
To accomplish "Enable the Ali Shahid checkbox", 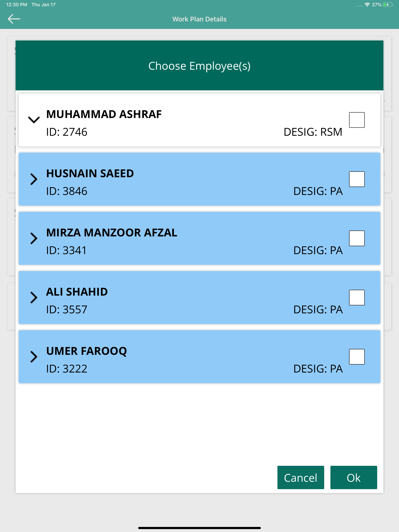I will [x=357, y=297].
